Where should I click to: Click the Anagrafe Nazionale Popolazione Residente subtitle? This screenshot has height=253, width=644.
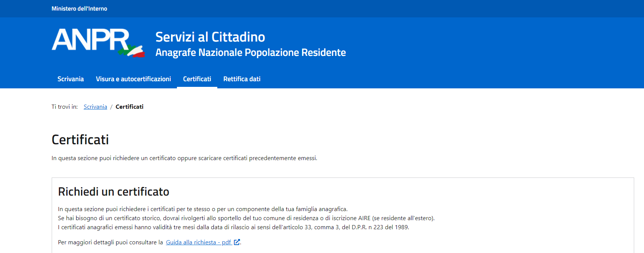[x=251, y=52]
